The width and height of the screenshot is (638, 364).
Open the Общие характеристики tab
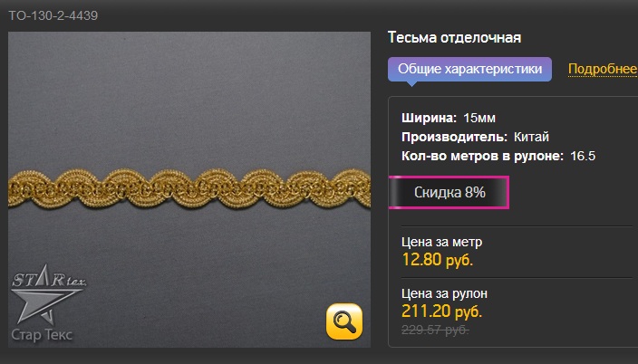pyautogui.click(x=469, y=69)
